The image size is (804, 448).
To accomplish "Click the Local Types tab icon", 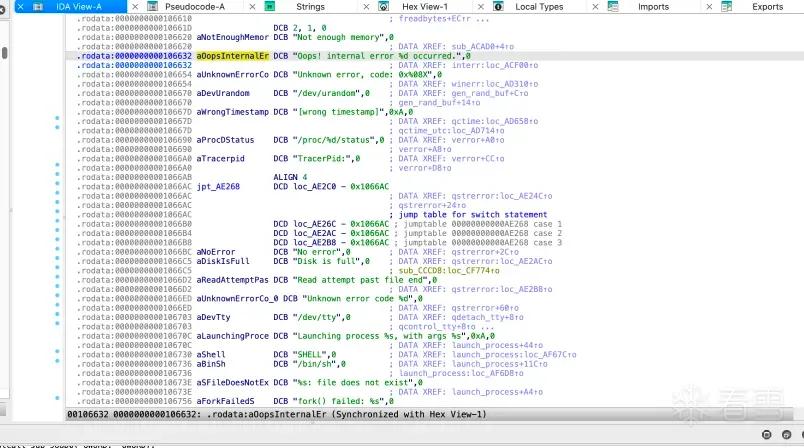I will coord(498,7).
